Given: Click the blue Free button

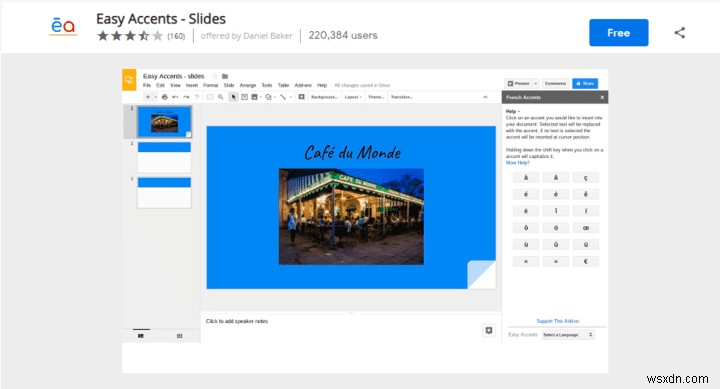Looking at the screenshot, I should [619, 33].
